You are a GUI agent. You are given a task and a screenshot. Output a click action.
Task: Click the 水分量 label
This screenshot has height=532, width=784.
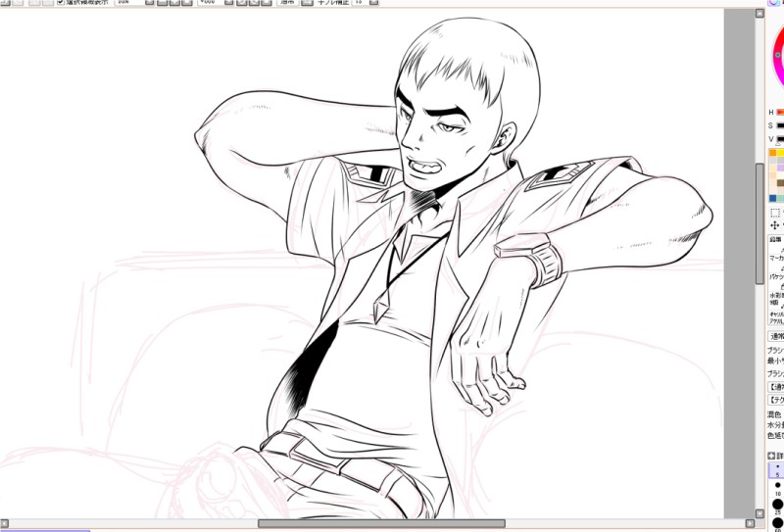click(775, 425)
